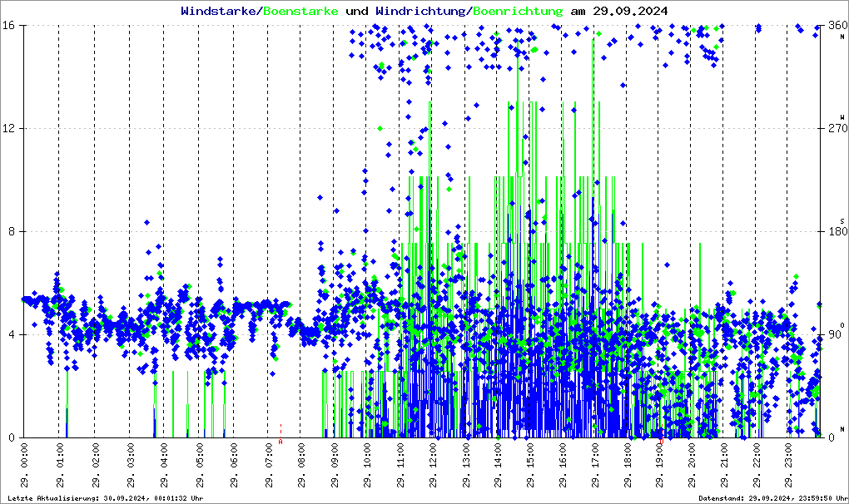Viewport: 849px width, 504px height.
Task: Click the time label '29. 11:00'
Action: 400,465
